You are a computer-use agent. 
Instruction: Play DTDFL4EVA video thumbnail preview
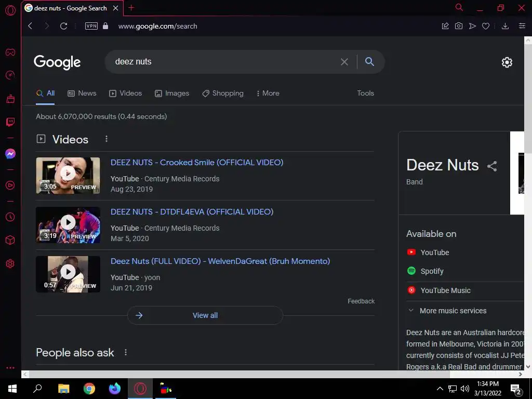(68, 224)
